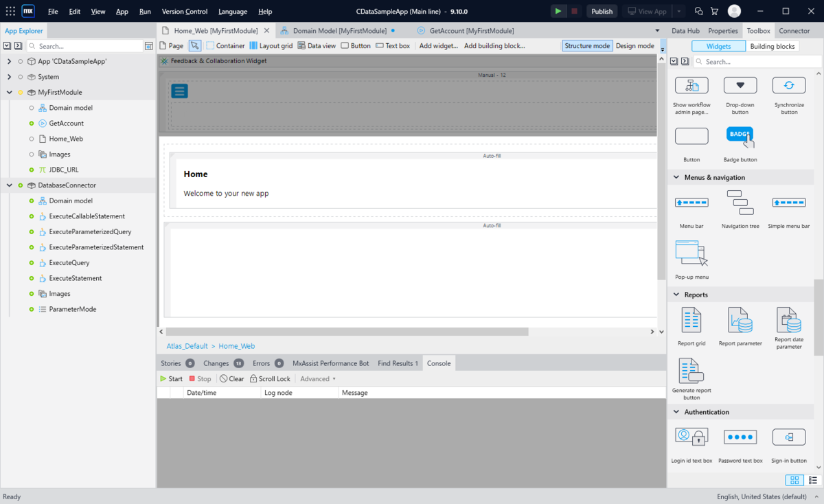
Task: Select the pointer selection tool
Action: point(195,45)
